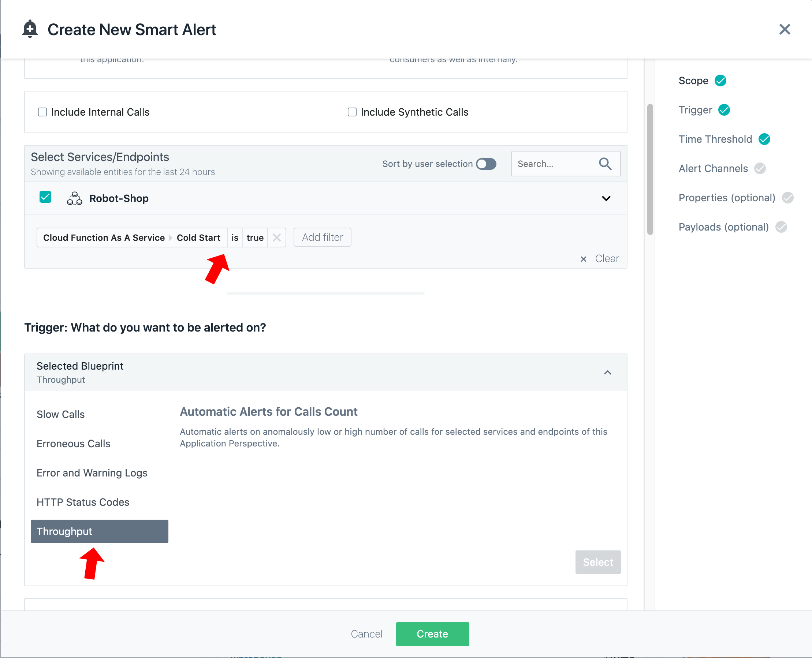Open the 'is' operator dropdown in the filter
812x658 pixels.
(235, 238)
